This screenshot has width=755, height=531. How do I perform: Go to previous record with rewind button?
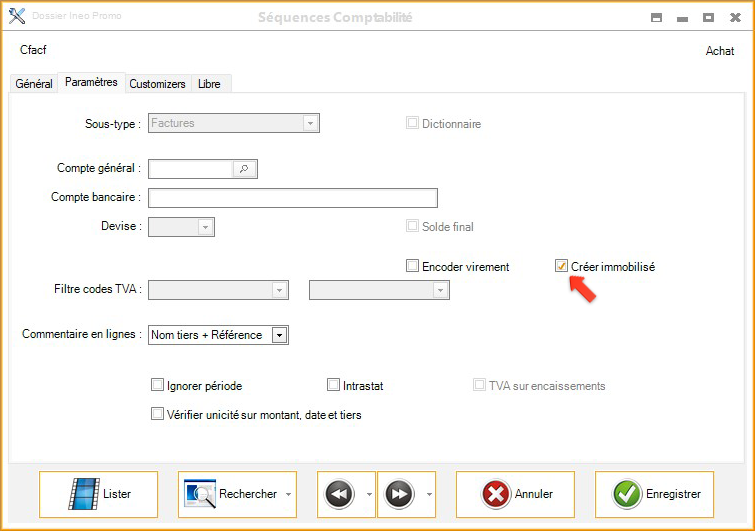[340, 494]
